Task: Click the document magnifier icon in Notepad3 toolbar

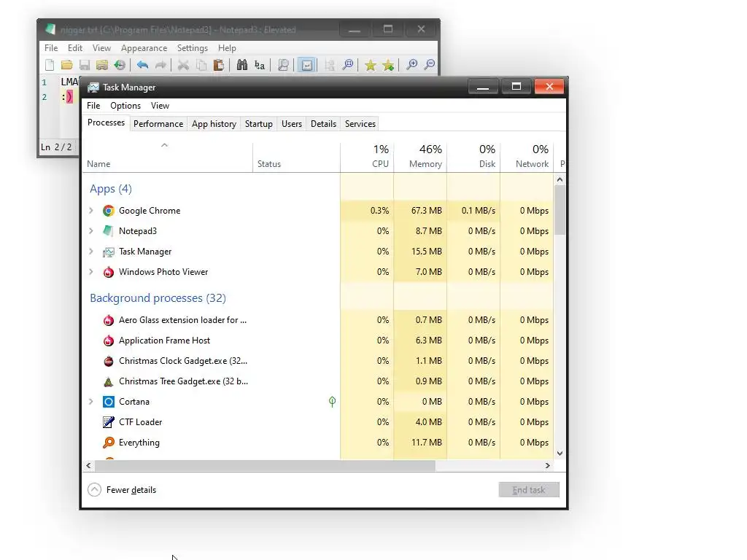Action: click(x=283, y=65)
